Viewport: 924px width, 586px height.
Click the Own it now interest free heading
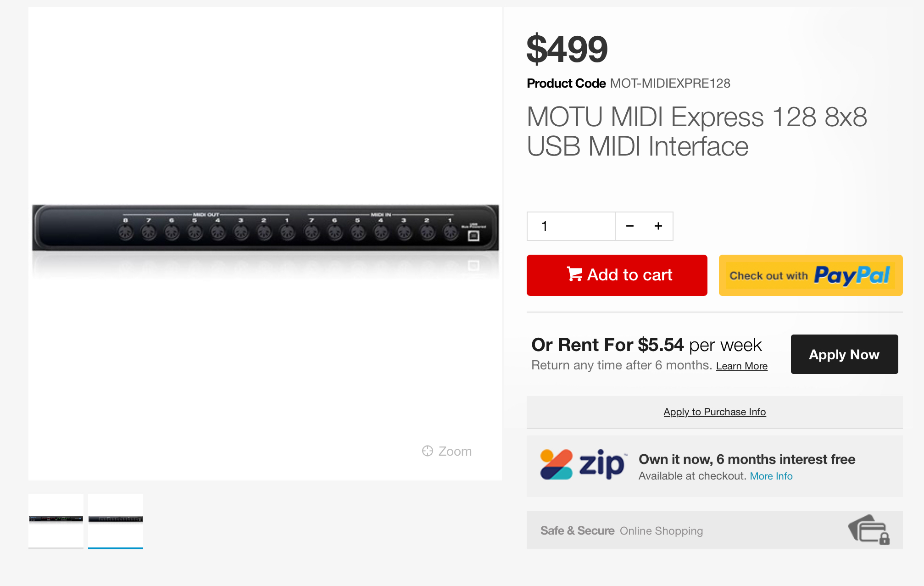pos(746,459)
